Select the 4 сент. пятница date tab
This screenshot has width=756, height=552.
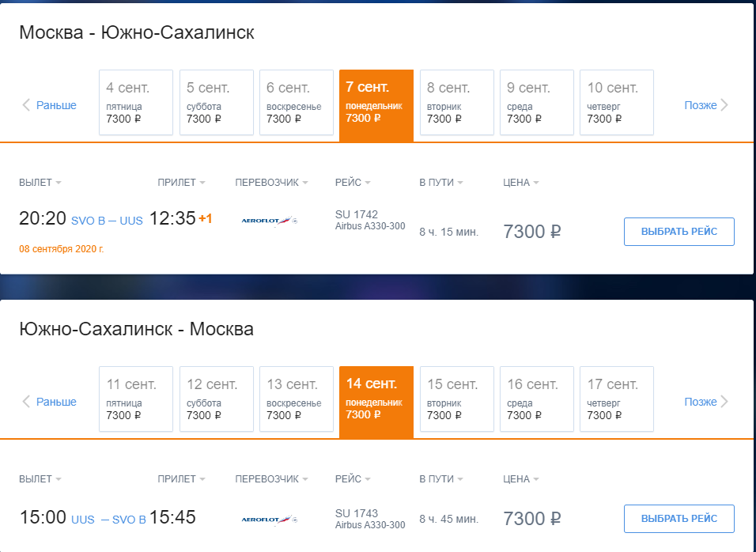[x=136, y=102]
